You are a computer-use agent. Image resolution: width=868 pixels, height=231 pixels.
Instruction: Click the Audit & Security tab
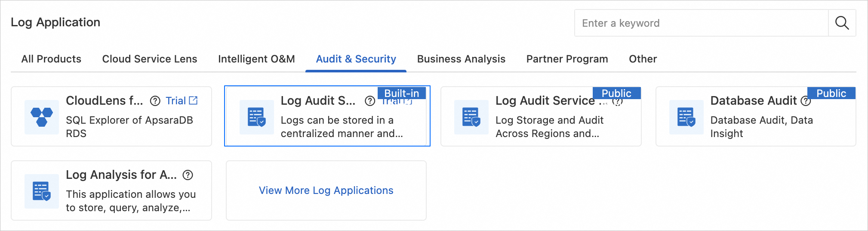356,59
